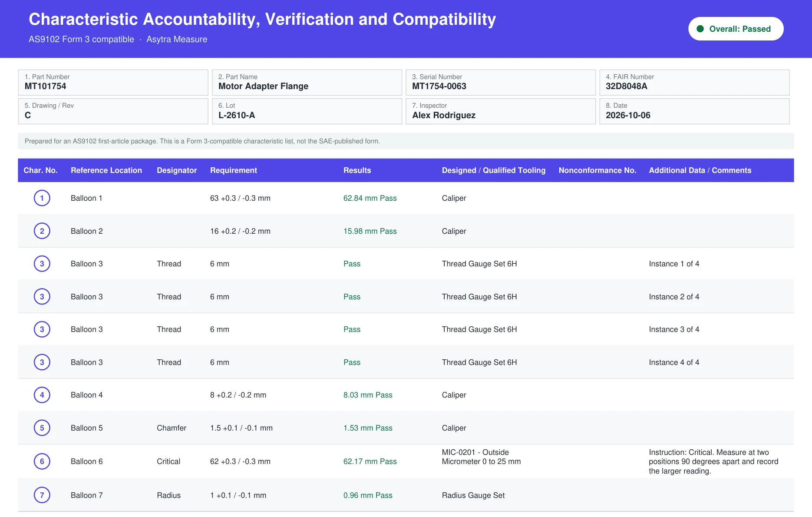812x517 pixels.
Task: Select the Inspector name Alex Rodriguez
Action: click(444, 115)
